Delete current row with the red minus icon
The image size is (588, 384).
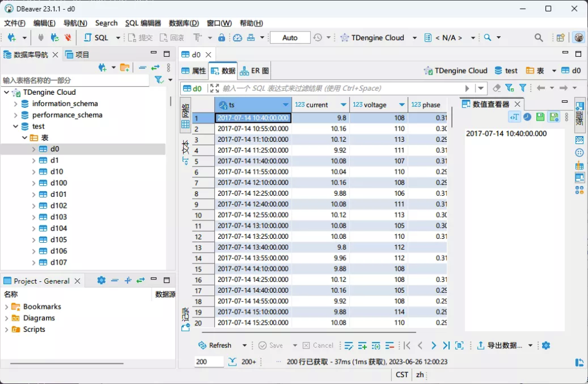pyautogui.click(x=390, y=346)
